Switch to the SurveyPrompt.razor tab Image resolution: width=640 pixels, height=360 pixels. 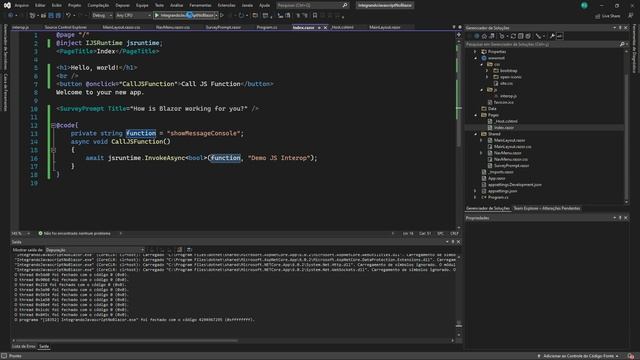[x=223, y=27]
